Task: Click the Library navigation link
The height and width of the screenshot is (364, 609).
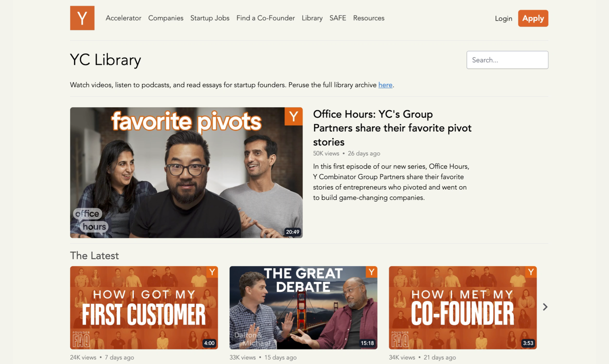Action: (x=312, y=18)
